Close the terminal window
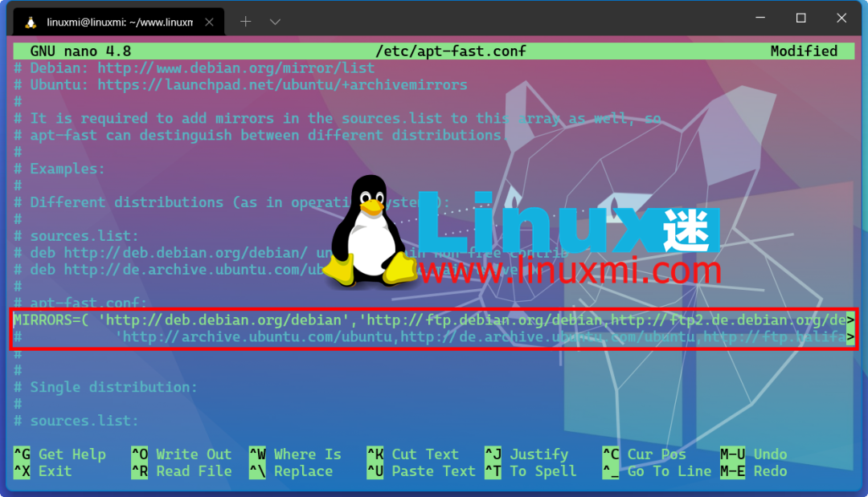The height and width of the screenshot is (497, 868). (x=841, y=18)
